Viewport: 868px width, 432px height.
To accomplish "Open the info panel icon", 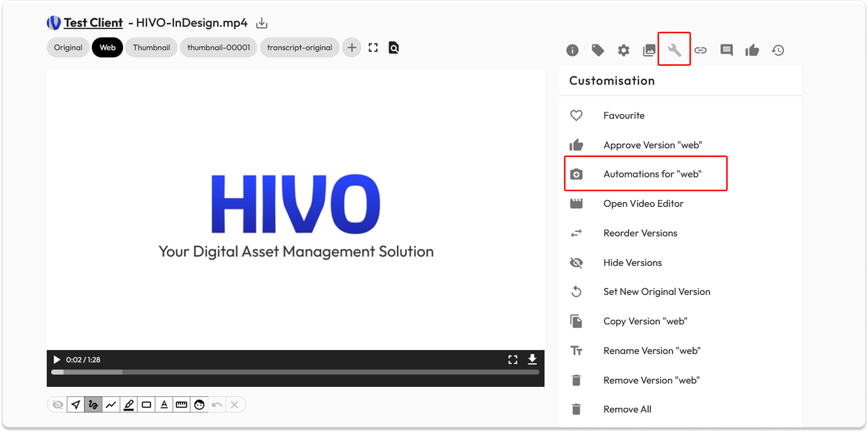I will coord(572,50).
